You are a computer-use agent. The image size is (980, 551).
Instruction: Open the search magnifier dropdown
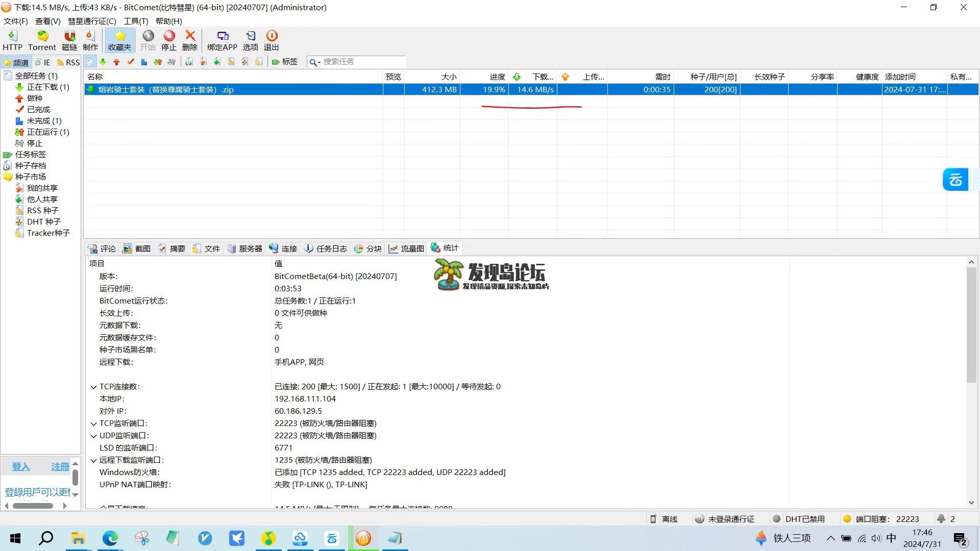pyautogui.click(x=315, y=62)
